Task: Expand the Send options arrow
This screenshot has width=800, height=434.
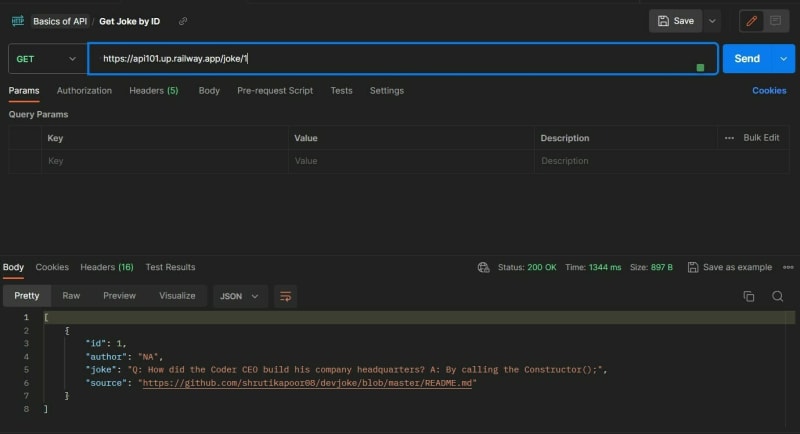Action: [x=783, y=59]
